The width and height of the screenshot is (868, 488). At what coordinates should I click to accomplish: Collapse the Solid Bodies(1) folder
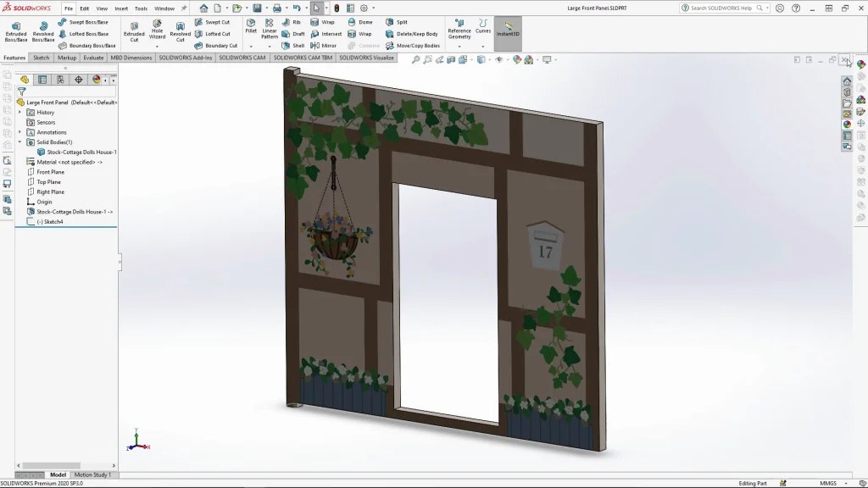click(20, 142)
